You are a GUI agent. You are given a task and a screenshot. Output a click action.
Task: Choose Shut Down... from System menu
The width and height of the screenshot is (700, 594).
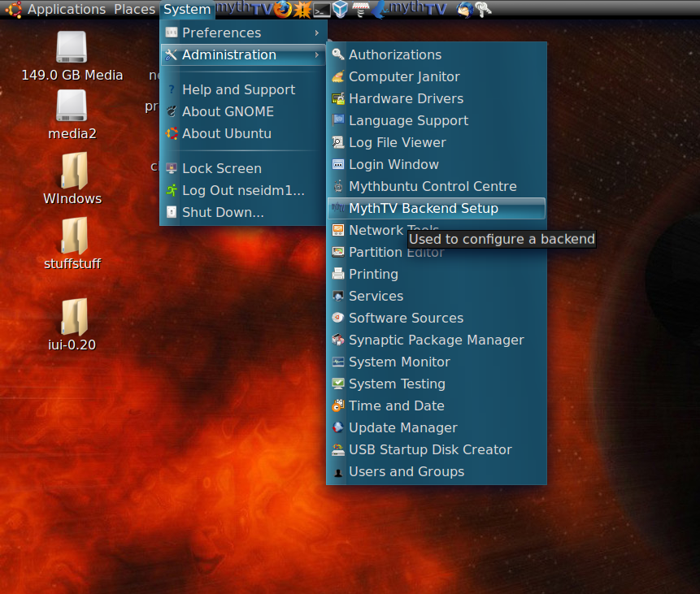[x=243, y=212]
